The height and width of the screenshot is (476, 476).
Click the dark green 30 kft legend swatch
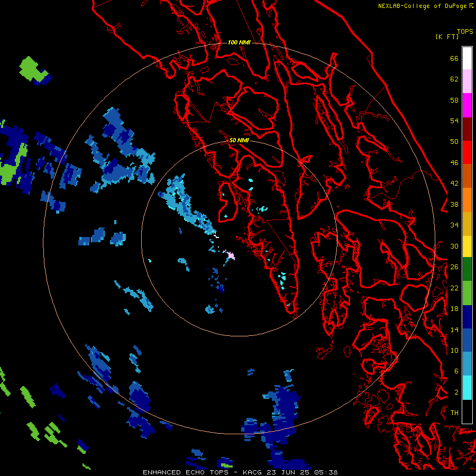(467, 269)
